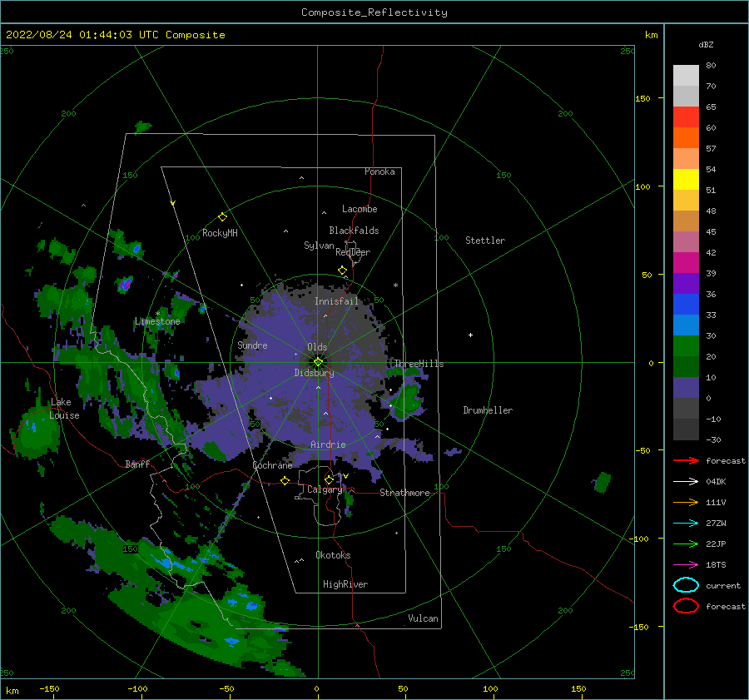Click the Ponoka city label
The width and height of the screenshot is (749, 700).
[379, 171]
